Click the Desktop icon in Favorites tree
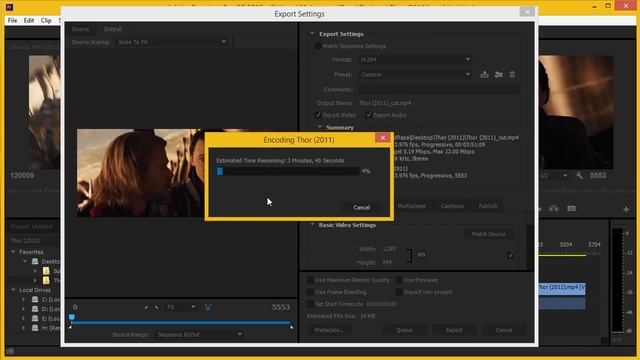640x360 pixels. 36,261
